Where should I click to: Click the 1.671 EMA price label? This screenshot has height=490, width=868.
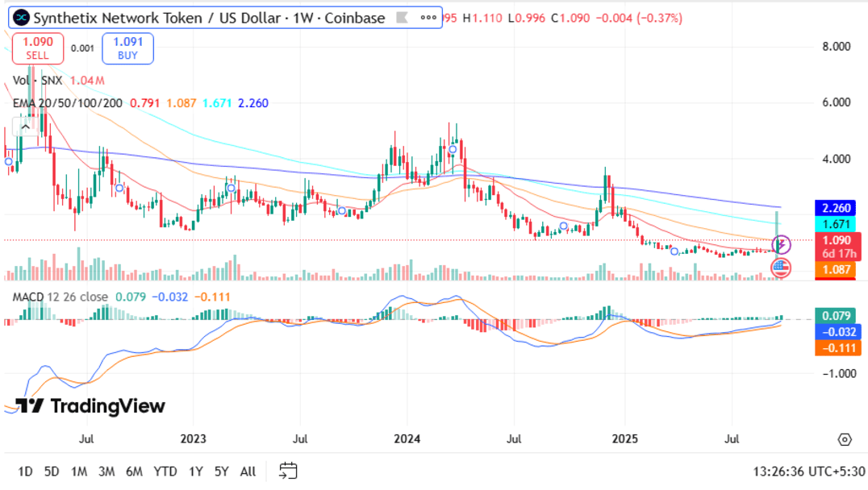click(x=836, y=224)
